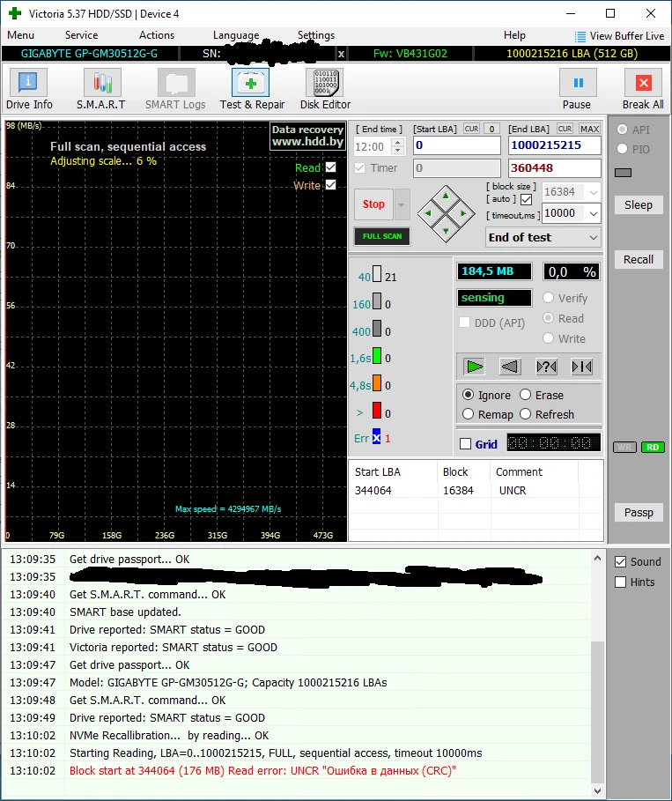Select the Remap radio option

coord(468,414)
